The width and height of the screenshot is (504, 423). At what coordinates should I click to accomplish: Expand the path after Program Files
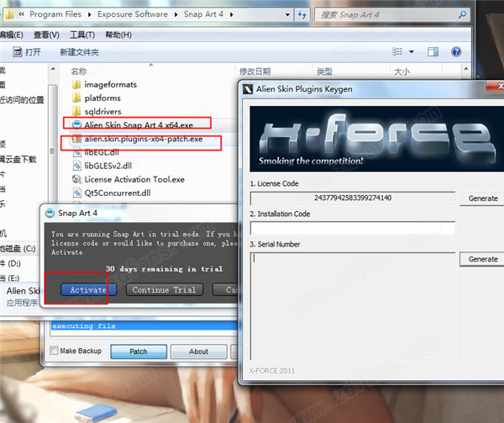pyautogui.click(x=89, y=15)
